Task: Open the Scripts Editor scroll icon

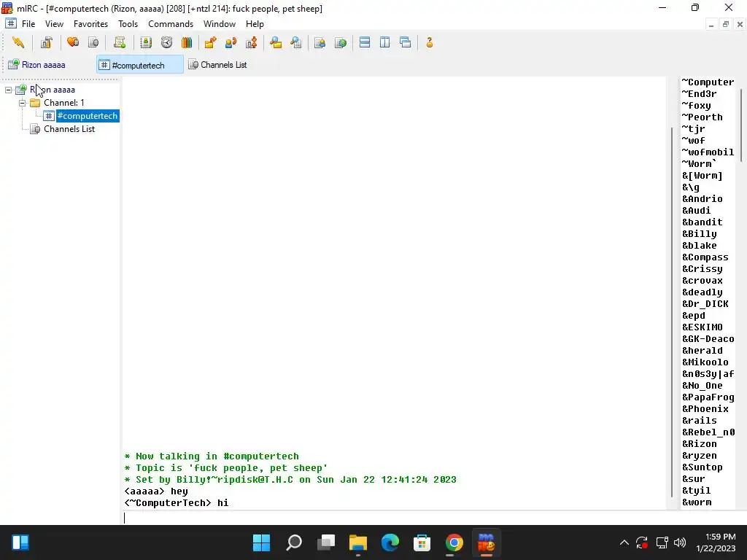Action: [x=120, y=42]
